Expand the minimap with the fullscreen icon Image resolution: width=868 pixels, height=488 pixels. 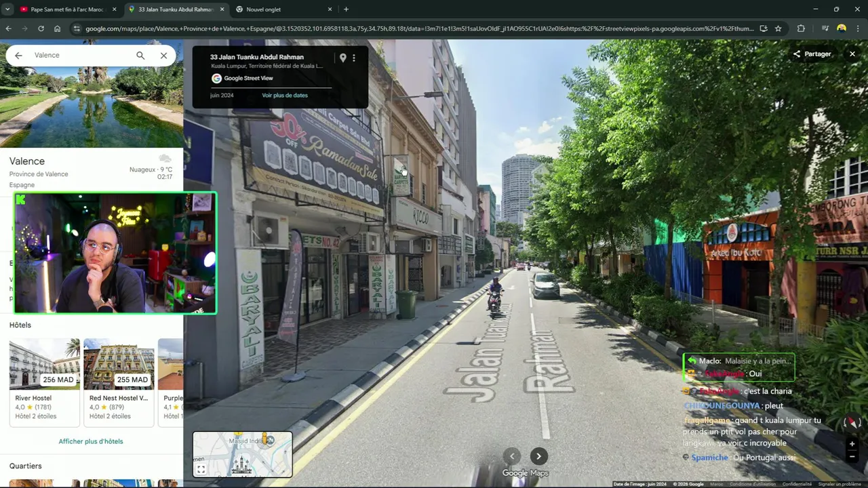201,469
